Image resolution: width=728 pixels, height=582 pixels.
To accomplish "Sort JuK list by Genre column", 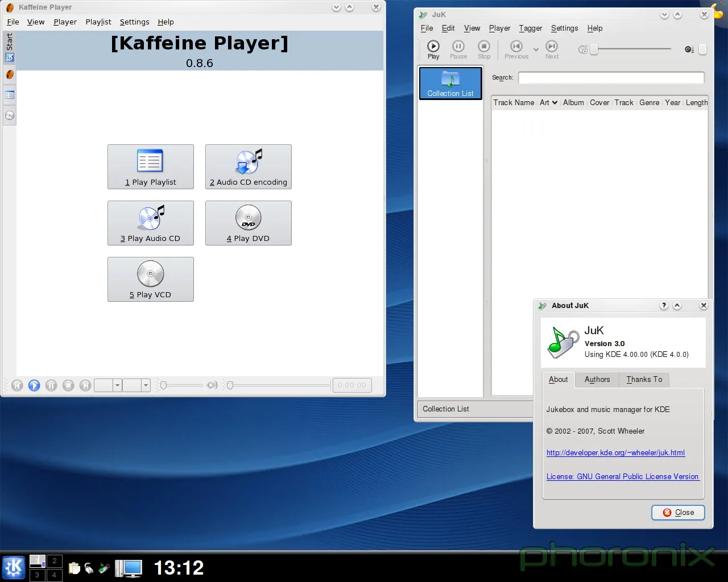I will click(650, 103).
